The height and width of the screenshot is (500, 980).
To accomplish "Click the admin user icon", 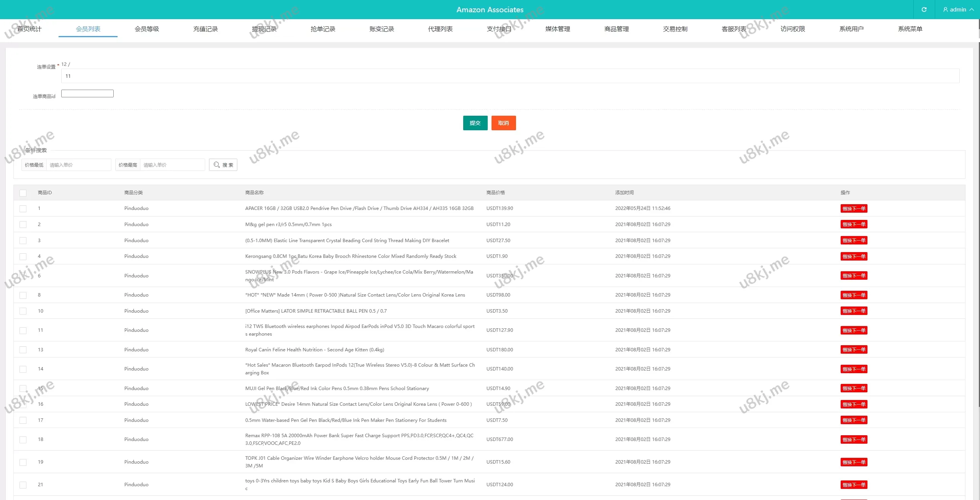I will click(946, 10).
